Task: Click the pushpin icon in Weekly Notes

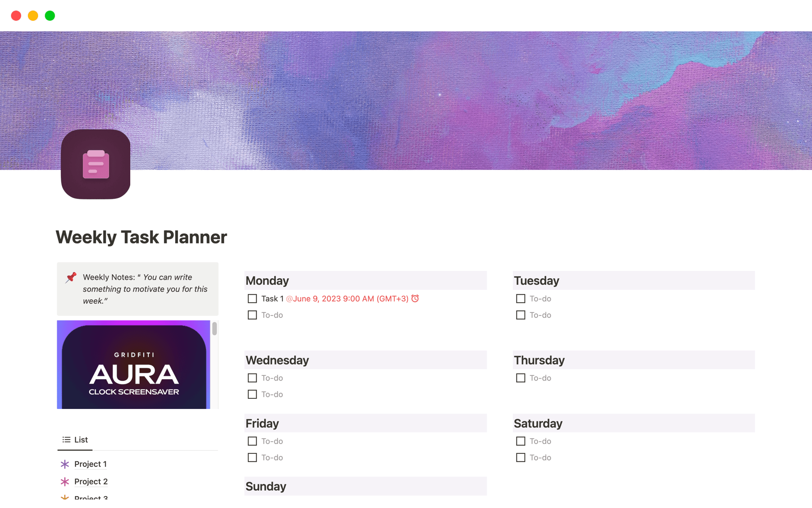Action: point(71,278)
